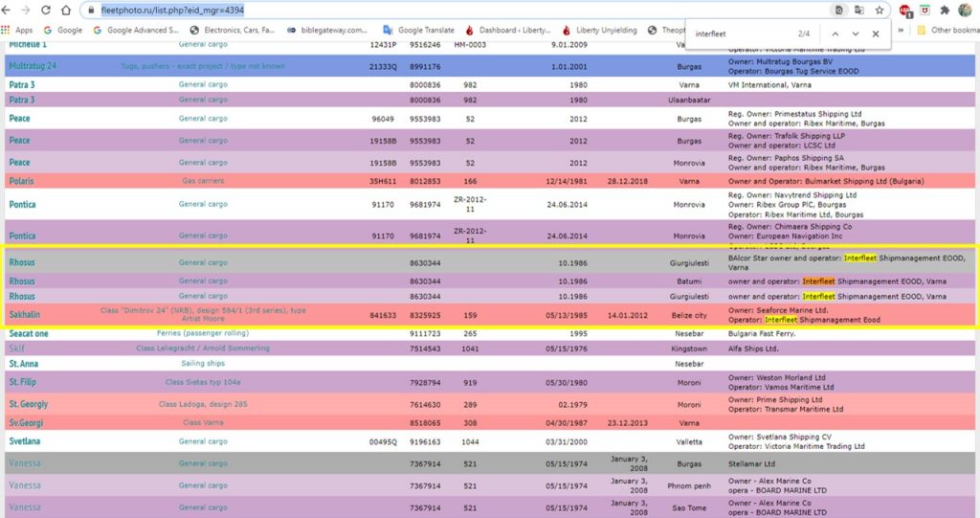Bookmark this page with the star icon
Viewport: 980px width, 518px height.
[x=880, y=10]
